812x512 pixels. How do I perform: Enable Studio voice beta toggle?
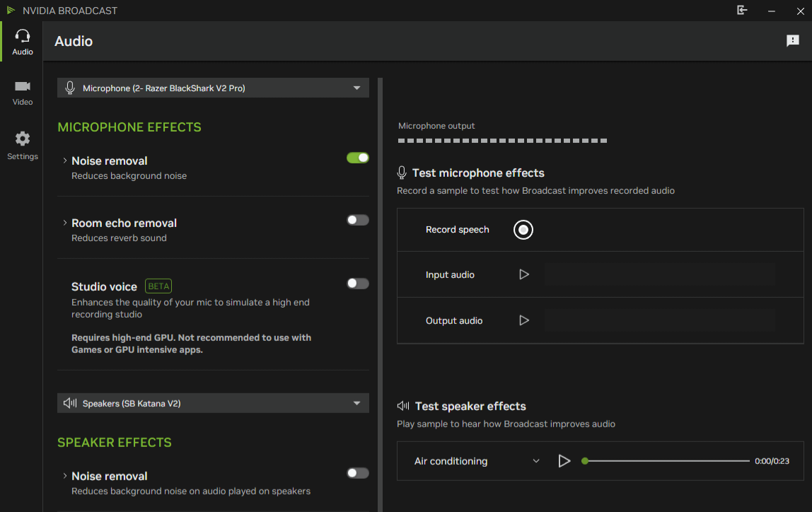pyautogui.click(x=357, y=284)
